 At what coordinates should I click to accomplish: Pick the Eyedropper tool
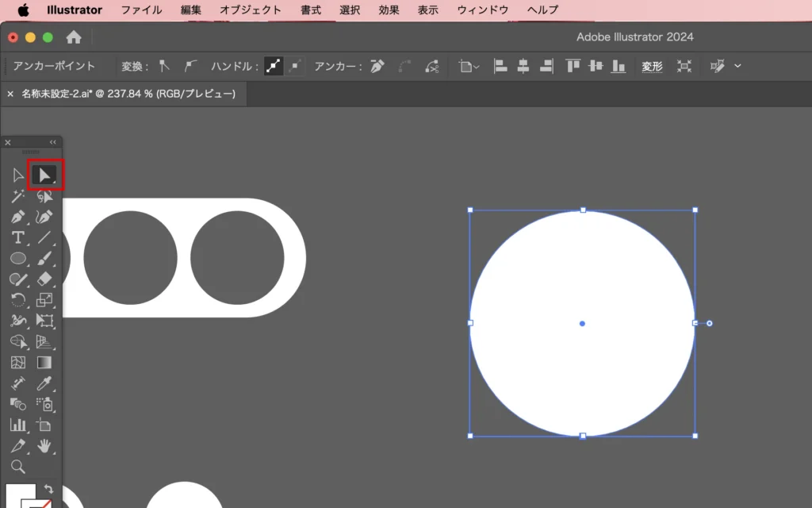tap(44, 383)
